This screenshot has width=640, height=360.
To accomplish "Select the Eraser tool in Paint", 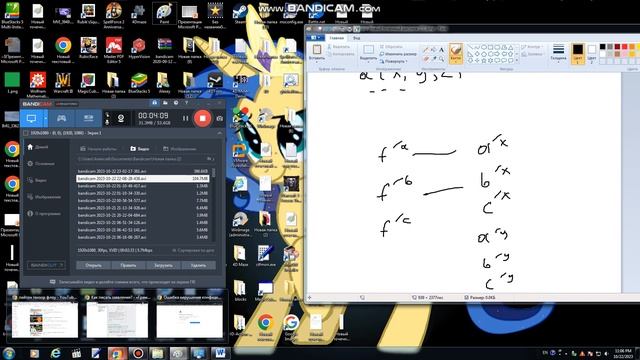I will point(426,59).
